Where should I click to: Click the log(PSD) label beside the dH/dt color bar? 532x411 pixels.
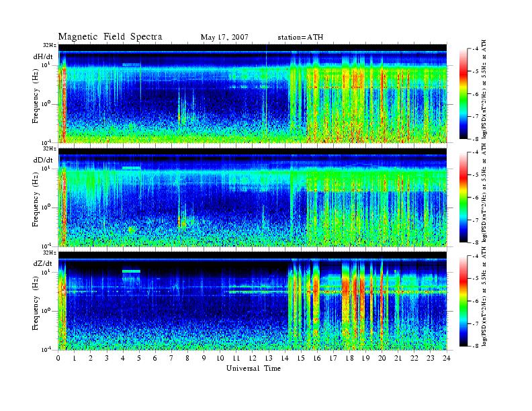(484, 89)
